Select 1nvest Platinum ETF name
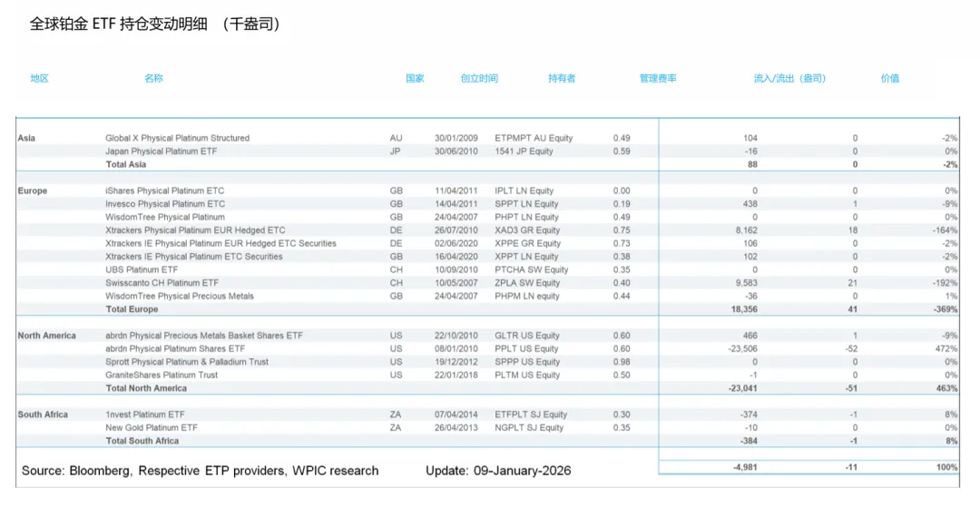The height and width of the screenshot is (517, 980). coord(145,414)
